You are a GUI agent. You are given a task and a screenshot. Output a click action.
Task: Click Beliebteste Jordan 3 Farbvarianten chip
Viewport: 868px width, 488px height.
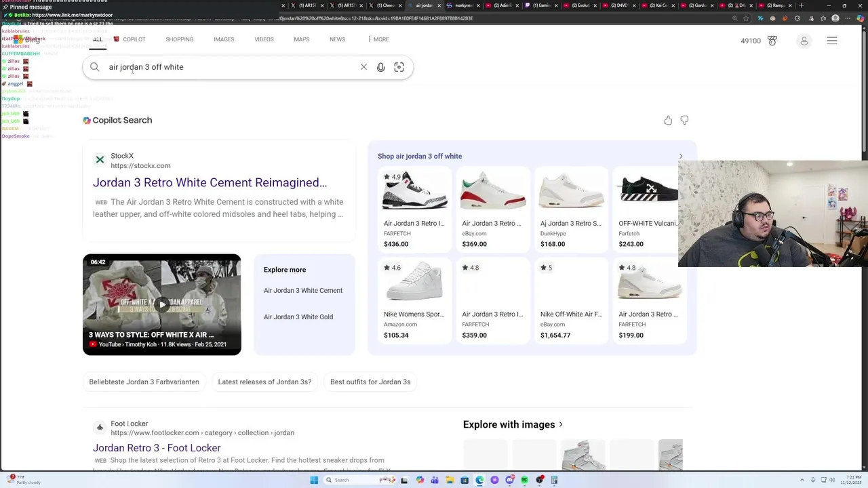(x=144, y=382)
